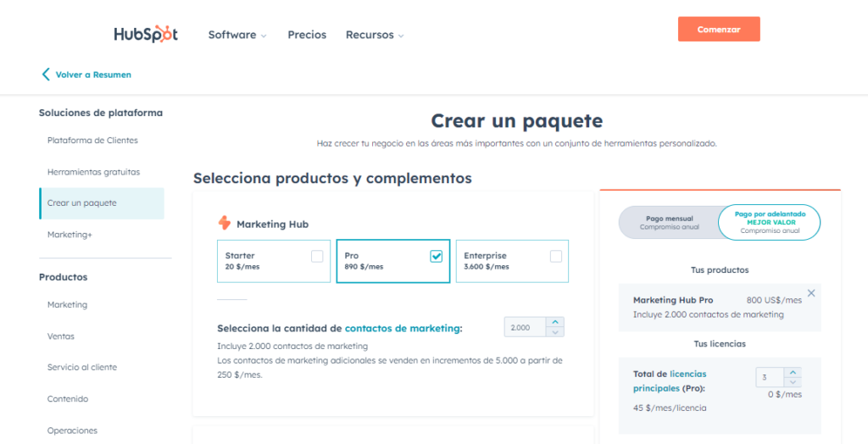Remove Marketing Hub Pro with the X icon
The height and width of the screenshot is (444, 868).
click(811, 293)
